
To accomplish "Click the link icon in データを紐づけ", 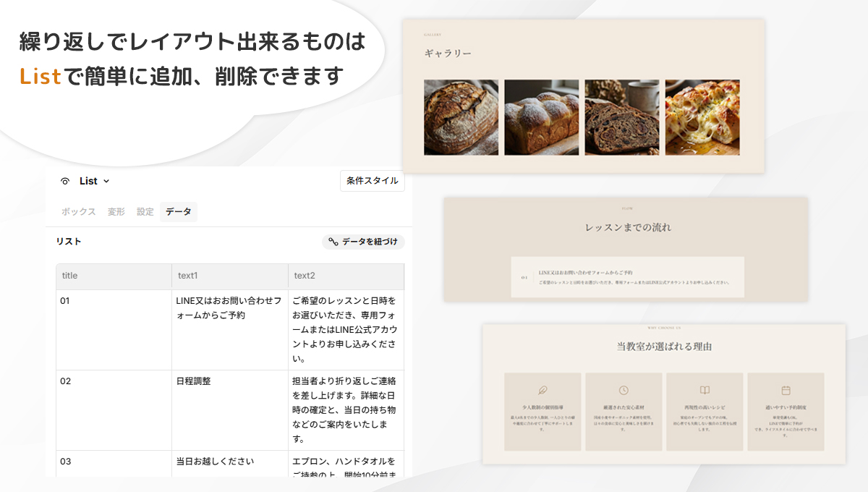I will (333, 242).
